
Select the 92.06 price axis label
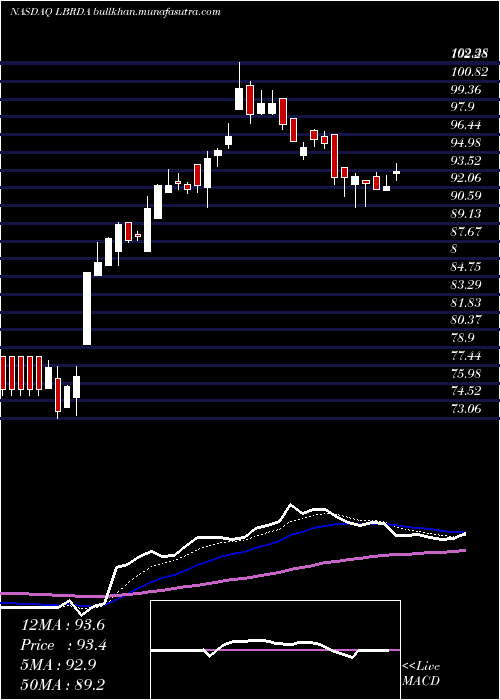(466, 178)
